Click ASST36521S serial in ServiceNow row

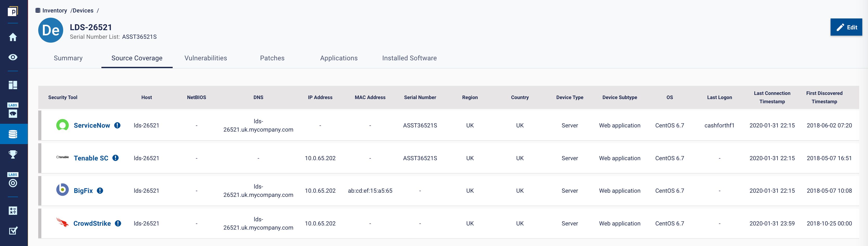click(420, 125)
